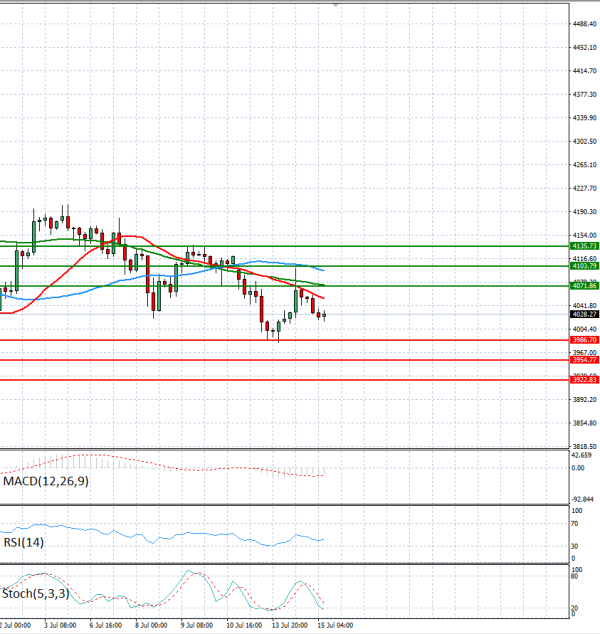
Task: Click the 9 Jul 08:00 time axis label
Action: [x=196, y=625]
